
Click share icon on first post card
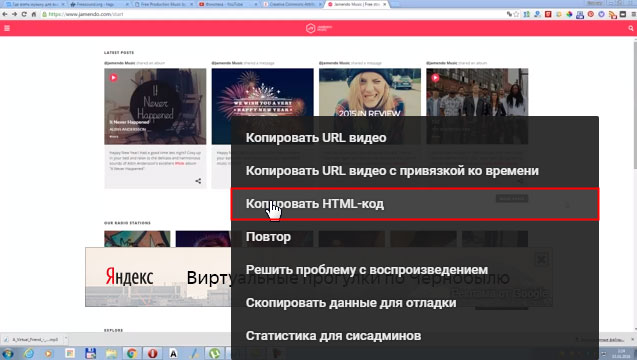click(x=198, y=181)
